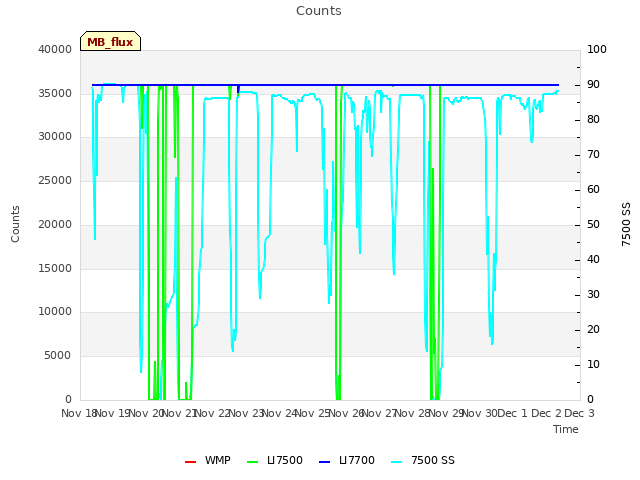Click the 40 tick on the right axis
This screenshot has width=640, height=480.
[x=593, y=260]
